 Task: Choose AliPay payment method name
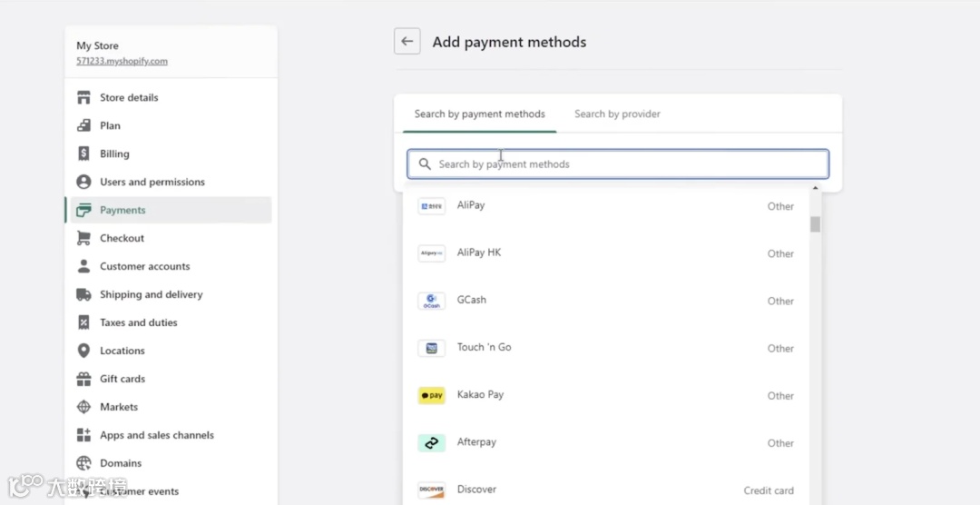(x=471, y=205)
